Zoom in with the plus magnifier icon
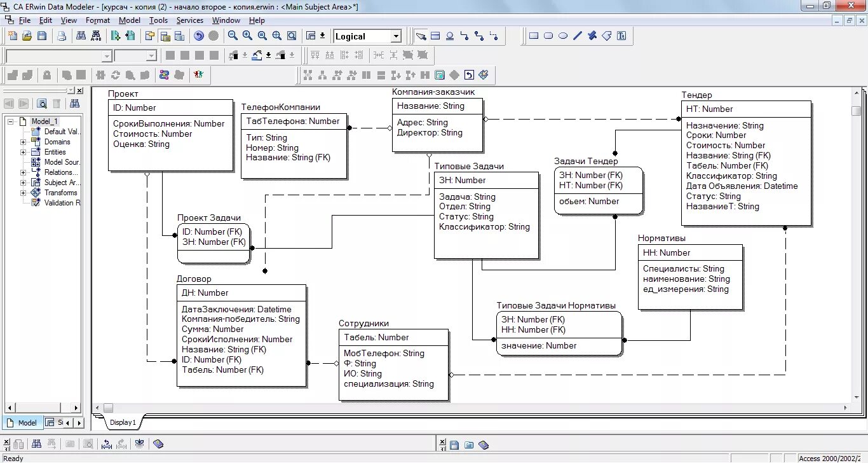The image size is (868, 463). 247,36
